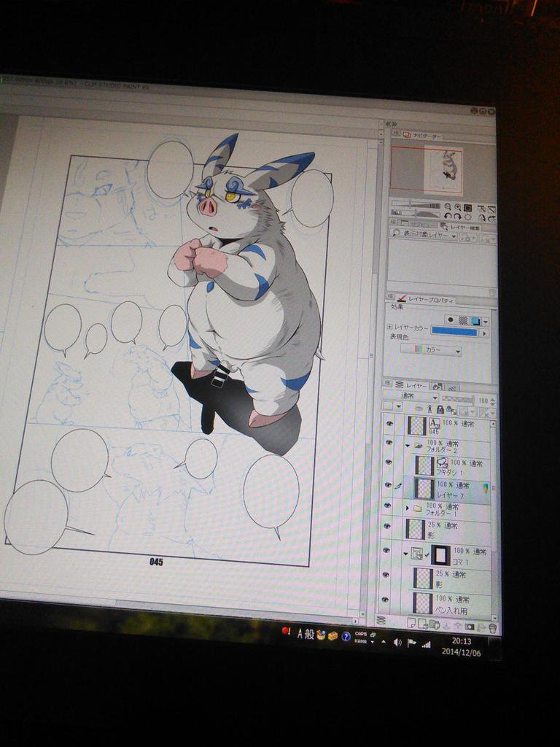Collapse the コマ 1 frame folder

405,554
